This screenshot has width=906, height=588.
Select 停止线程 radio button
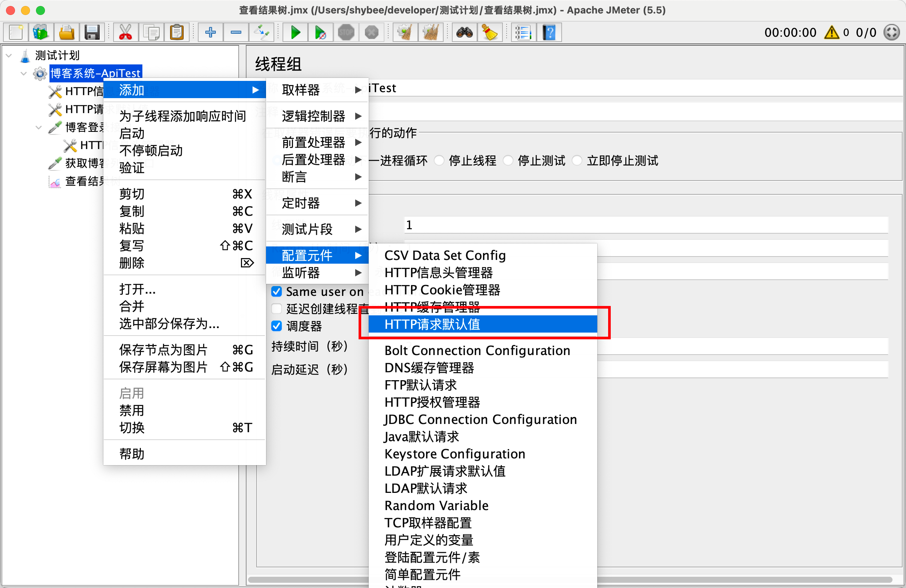point(439,161)
